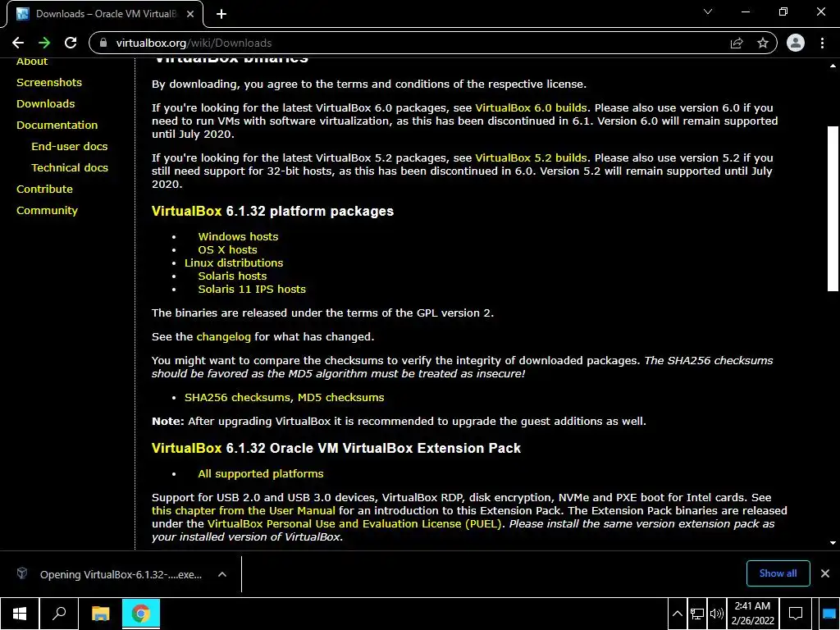Screen dimensions: 840x630
Task: Open Documentation in the sidebar
Action: tap(57, 126)
